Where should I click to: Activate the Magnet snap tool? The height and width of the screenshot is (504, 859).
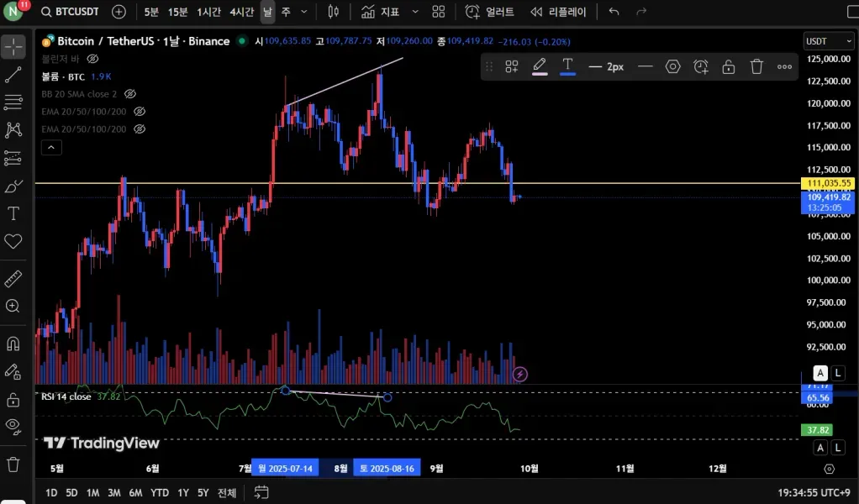tap(13, 344)
